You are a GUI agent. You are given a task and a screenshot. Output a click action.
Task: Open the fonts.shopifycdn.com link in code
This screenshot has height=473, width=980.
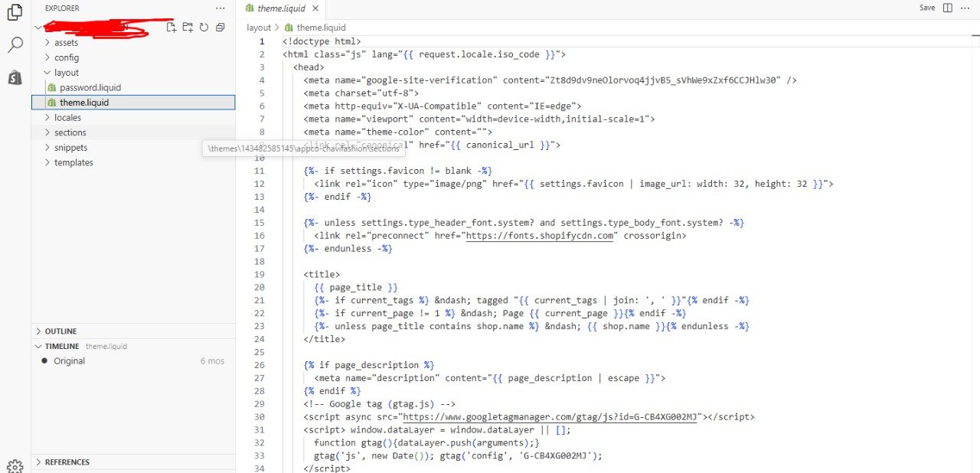pyautogui.click(x=540, y=236)
